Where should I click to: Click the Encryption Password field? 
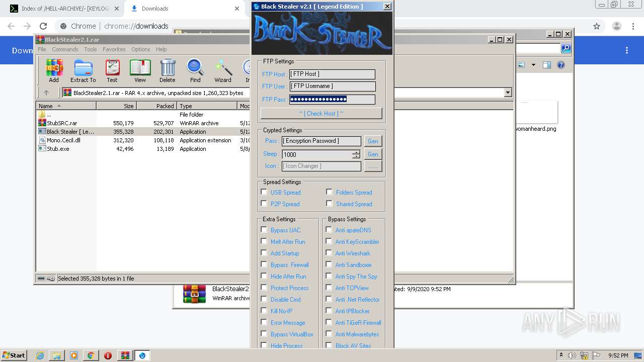click(x=321, y=141)
